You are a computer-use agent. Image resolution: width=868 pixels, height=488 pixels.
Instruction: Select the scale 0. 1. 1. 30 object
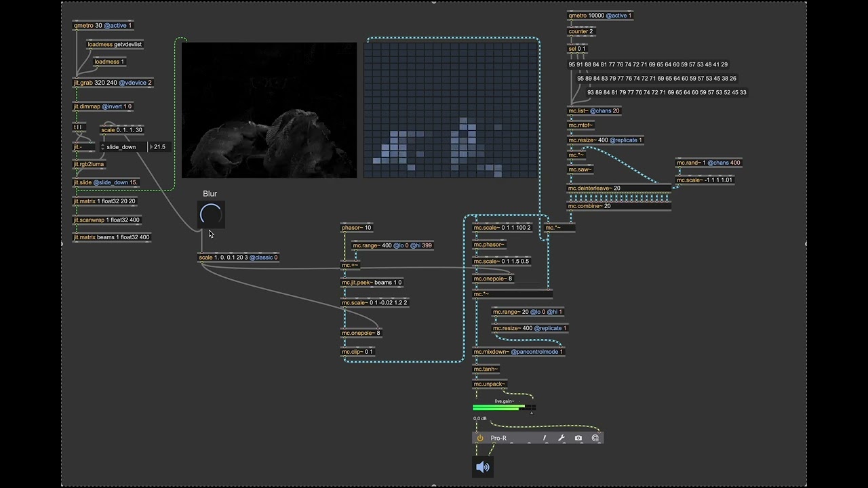121,130
